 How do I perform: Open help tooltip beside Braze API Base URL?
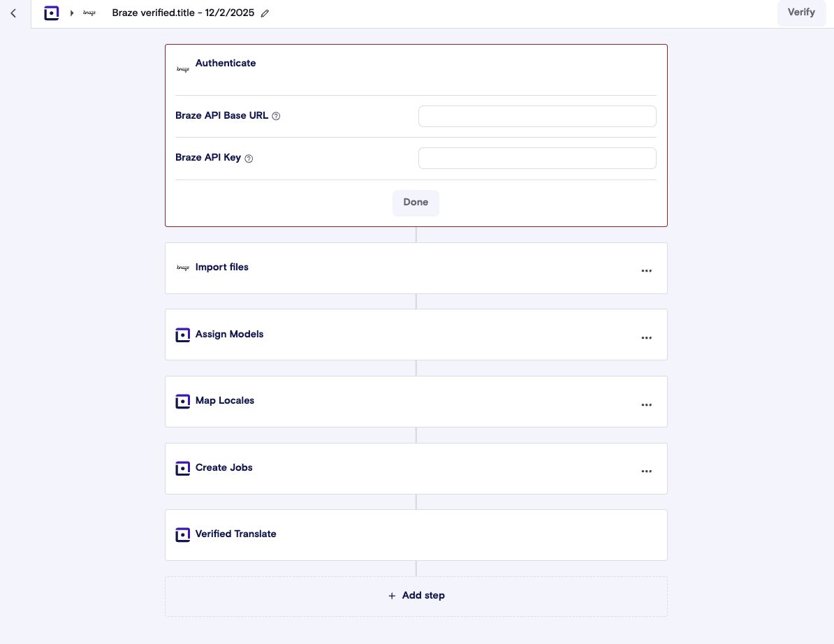point(276,115)
